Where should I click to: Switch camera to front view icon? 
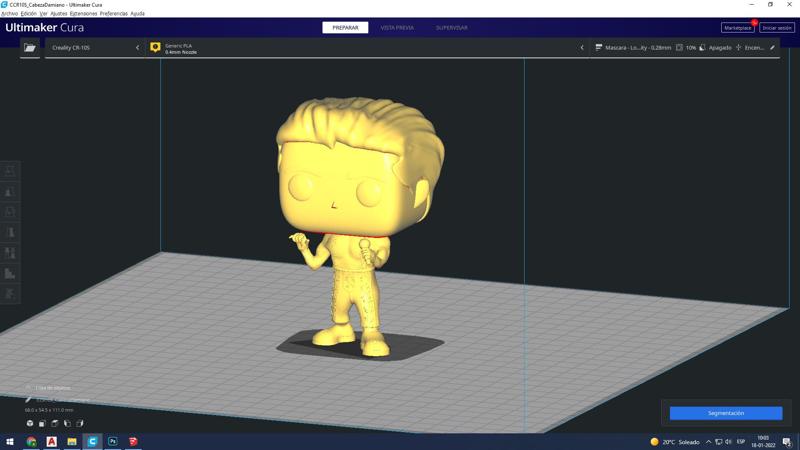(42, 423)
